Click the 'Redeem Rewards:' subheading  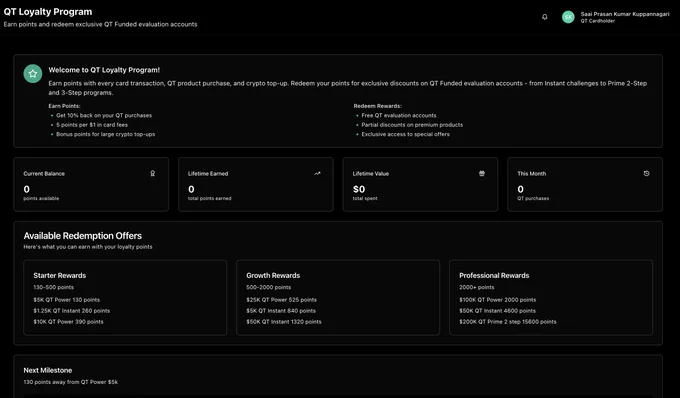click(x=378, y=106)
